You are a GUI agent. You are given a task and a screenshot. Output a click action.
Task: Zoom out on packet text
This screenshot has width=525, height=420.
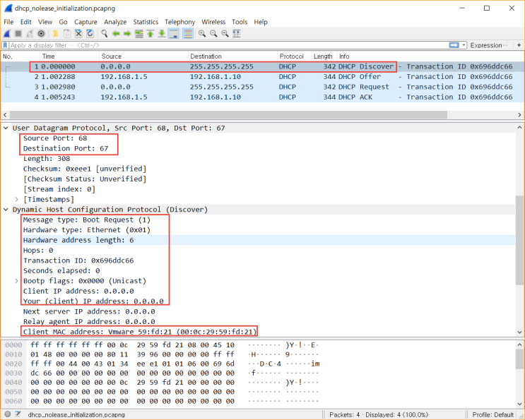pos(213,33)
